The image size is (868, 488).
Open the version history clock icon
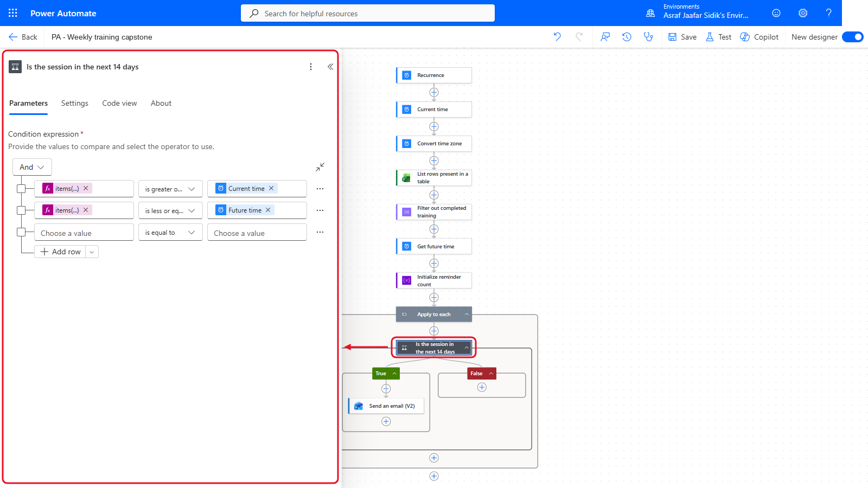click(x=627, y=37)
